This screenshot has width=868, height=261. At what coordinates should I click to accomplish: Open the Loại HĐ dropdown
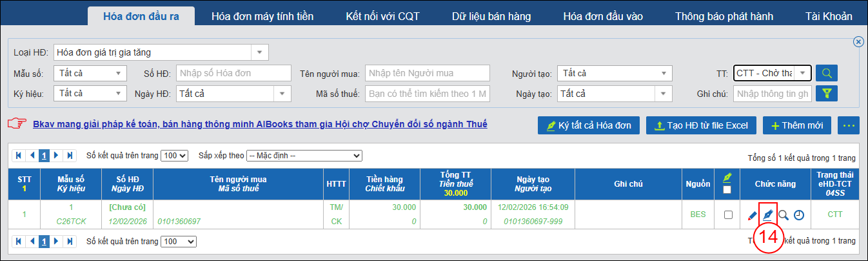(260, 52)
